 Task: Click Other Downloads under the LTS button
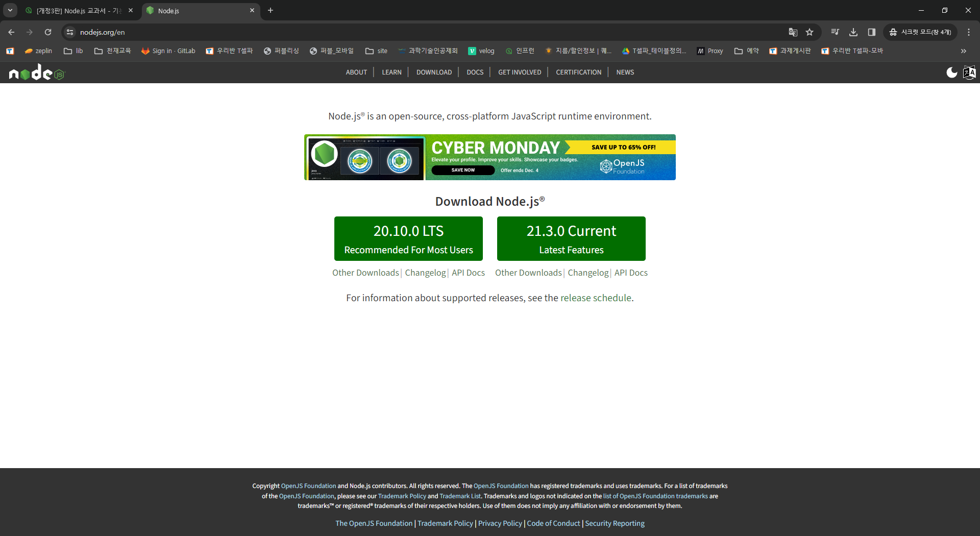pos(365,273)
